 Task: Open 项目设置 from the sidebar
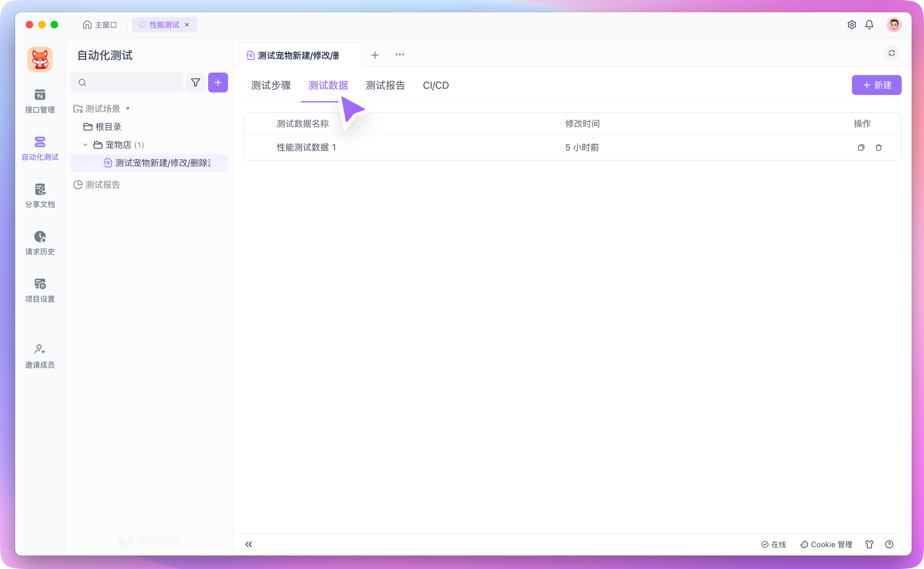pos(40,291)
